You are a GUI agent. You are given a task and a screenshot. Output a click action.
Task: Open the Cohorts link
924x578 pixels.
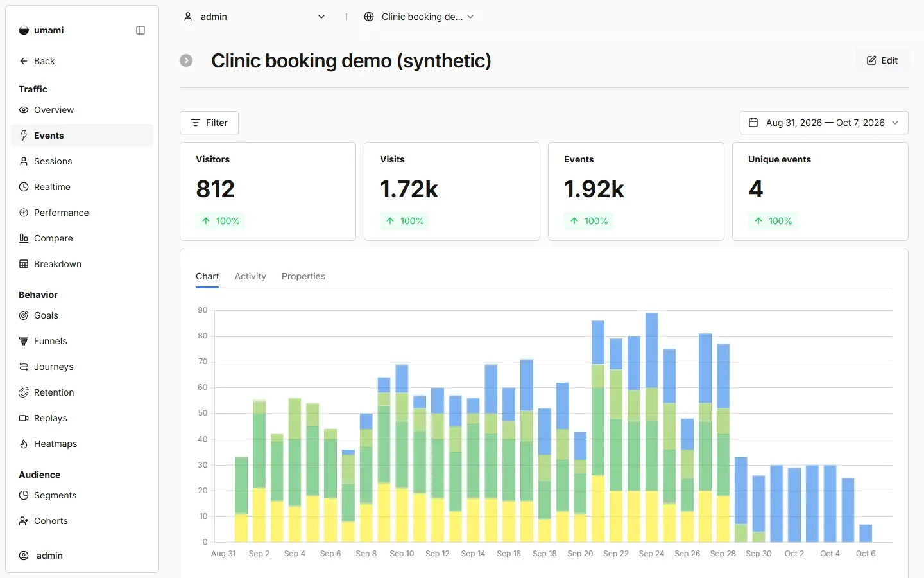(x=82, y=521)
